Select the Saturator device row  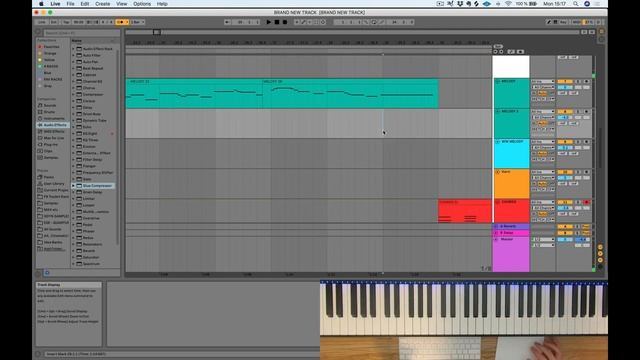[93, 257]
